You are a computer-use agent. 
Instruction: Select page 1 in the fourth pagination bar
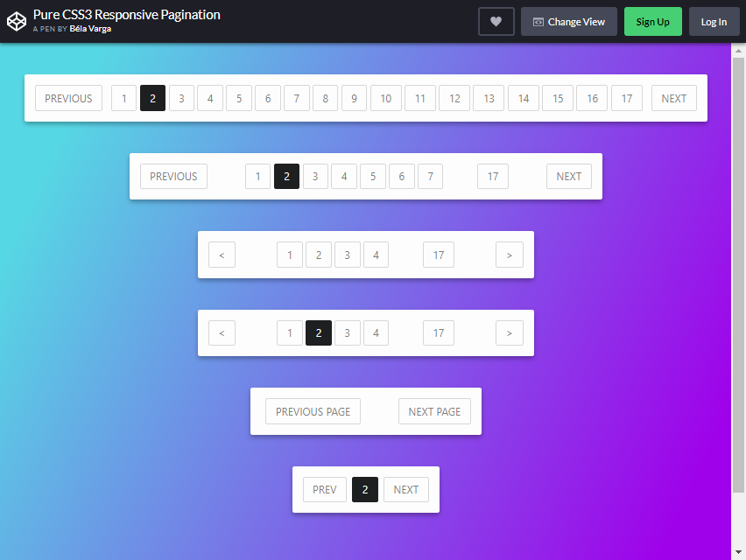tap(290, 332)
